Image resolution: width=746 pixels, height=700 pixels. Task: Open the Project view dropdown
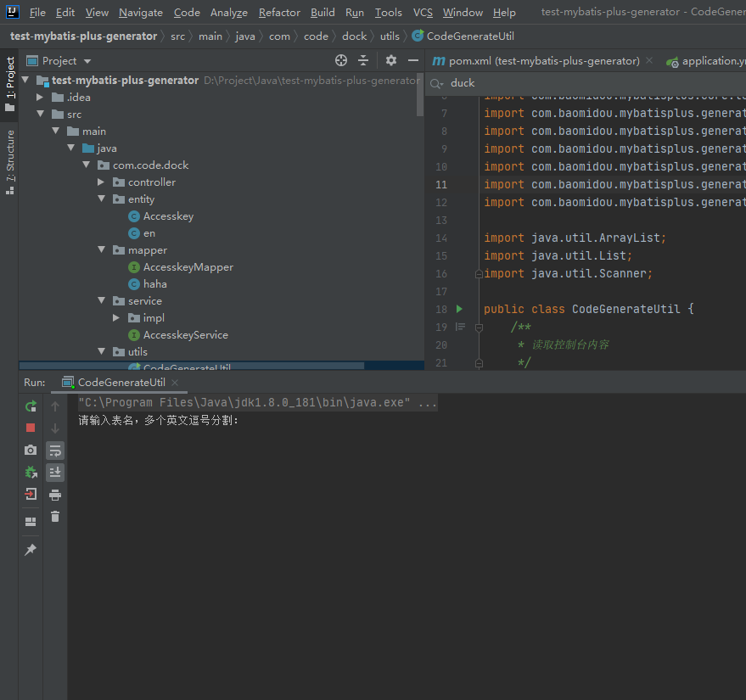(87, 61)
